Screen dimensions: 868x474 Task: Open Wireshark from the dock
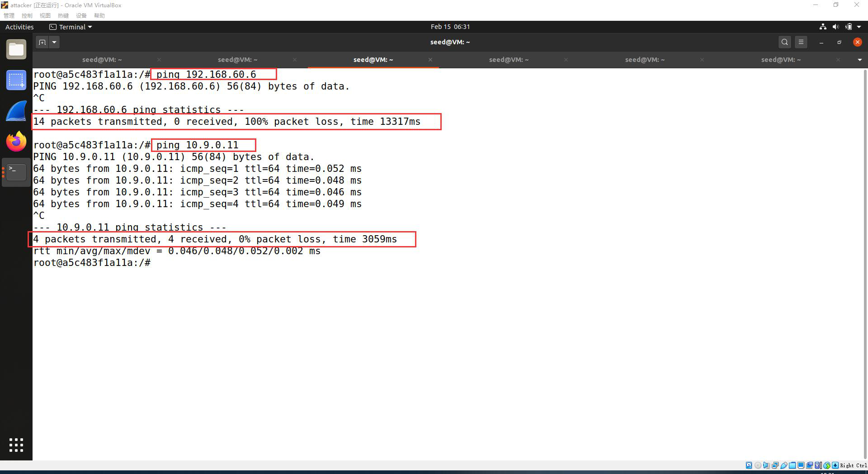16,111
